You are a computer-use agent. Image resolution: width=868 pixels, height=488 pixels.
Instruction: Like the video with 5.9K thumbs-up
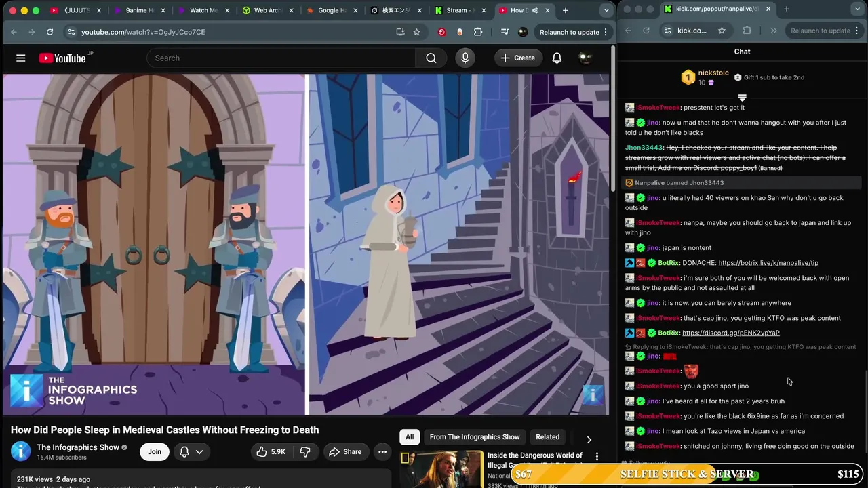271,452
